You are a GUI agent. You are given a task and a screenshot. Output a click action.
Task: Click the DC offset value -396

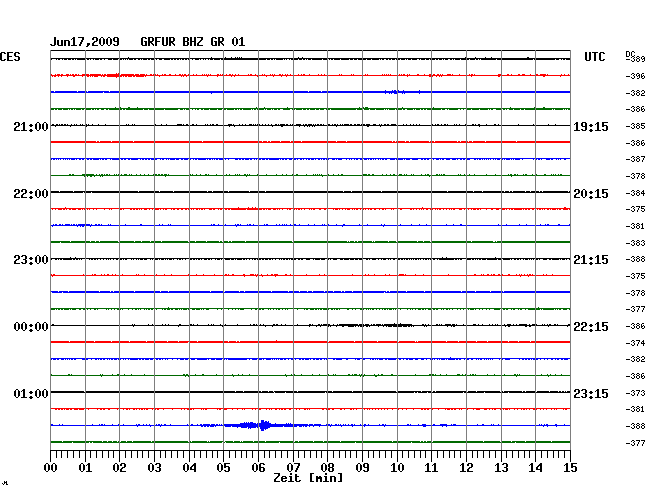635,76
